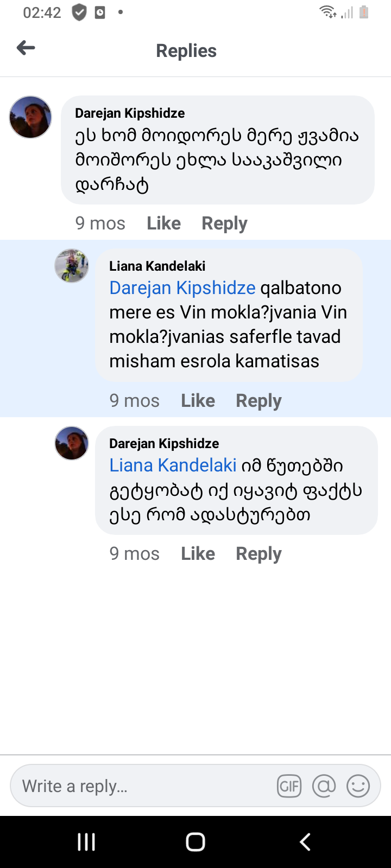391x868 pixels.
Task: Open the Android recent apps button
Action: (86, 842)
